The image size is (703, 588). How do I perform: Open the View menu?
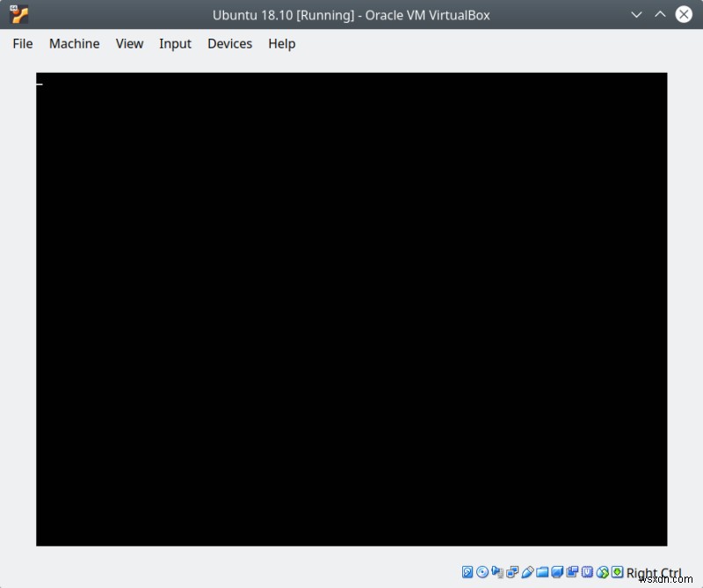129,43
